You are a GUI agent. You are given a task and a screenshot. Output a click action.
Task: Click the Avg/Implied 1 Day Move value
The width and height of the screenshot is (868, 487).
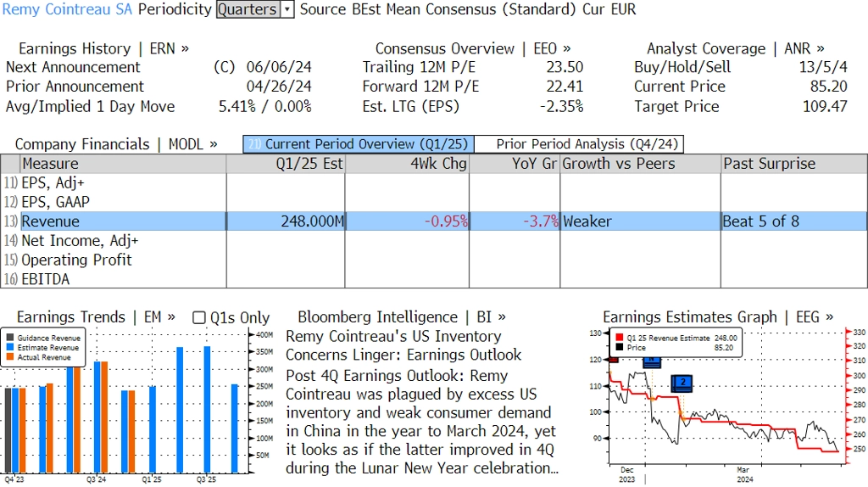tap(265, 106)
